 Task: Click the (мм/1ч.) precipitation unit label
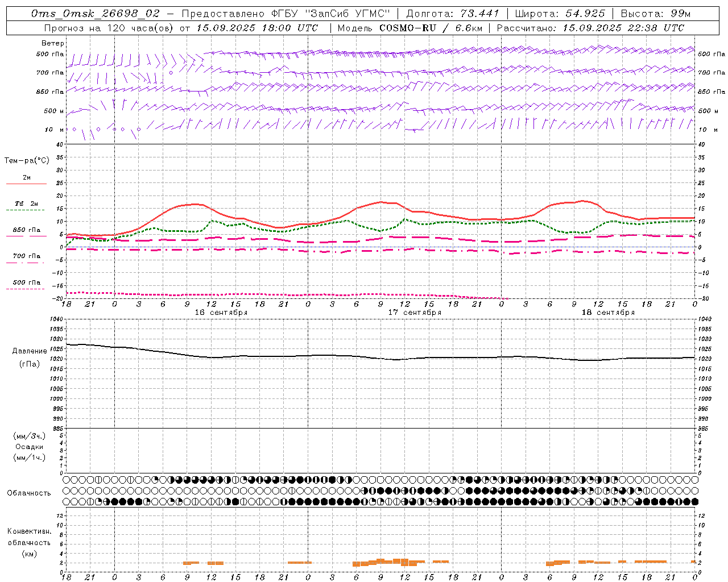[30, 458]
